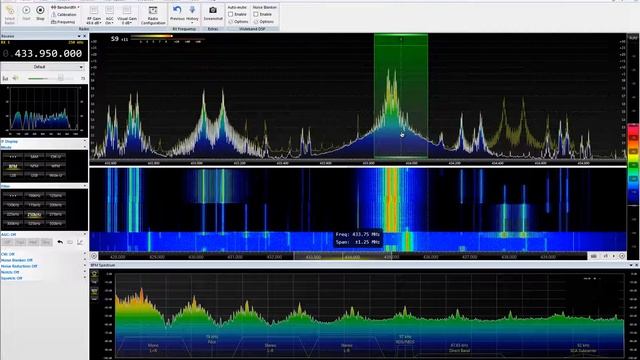Click inside the green filter passband on the spectrum
This screenshot has width=640, height=360.
(401, 96)
